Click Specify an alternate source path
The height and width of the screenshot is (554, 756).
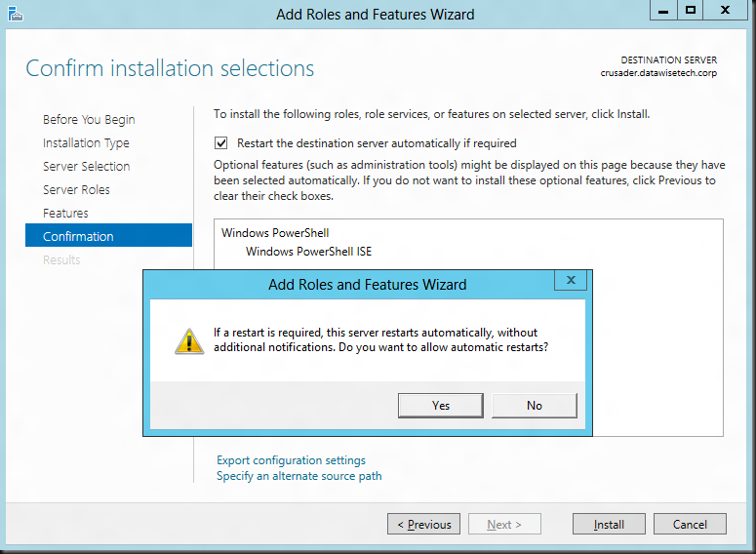(x=298, y=476)
